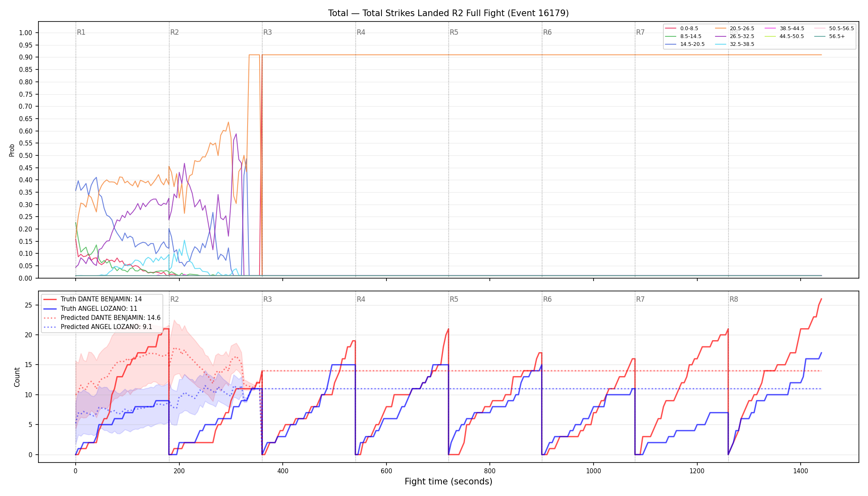Click the R8 round marker in the count plot
This screenshot has width=868, height=496.
[734, 299]
